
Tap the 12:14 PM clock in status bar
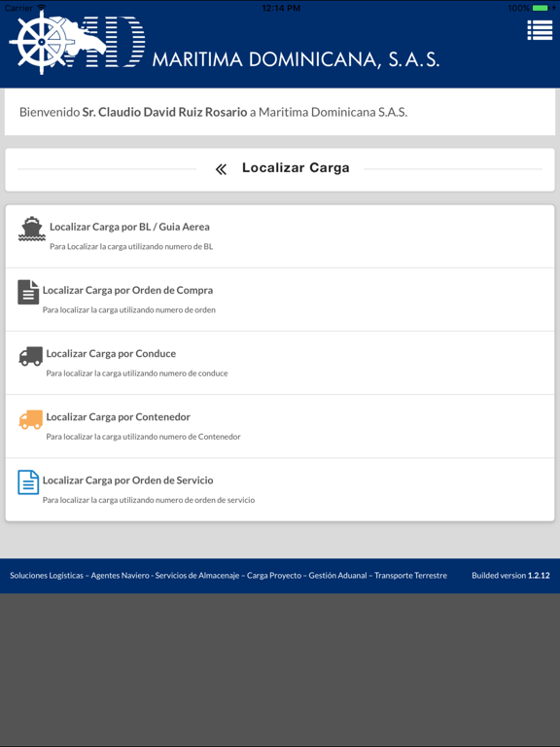(281, 8)
